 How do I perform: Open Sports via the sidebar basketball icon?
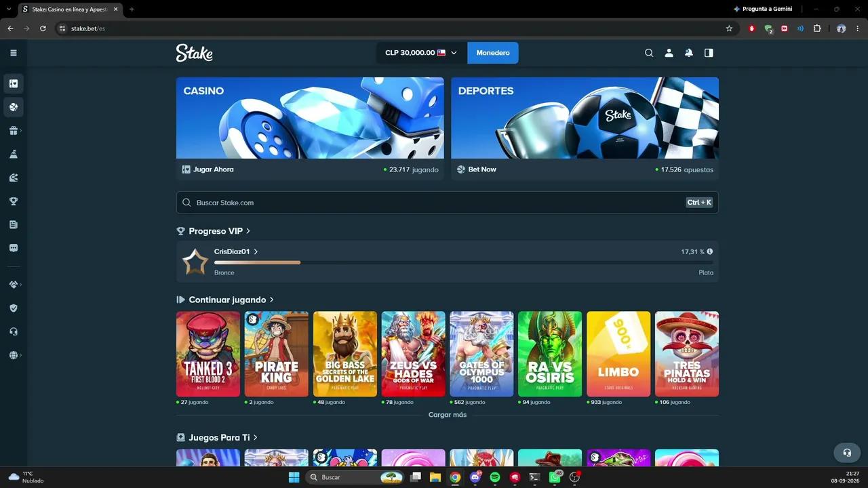click(14, 107)
